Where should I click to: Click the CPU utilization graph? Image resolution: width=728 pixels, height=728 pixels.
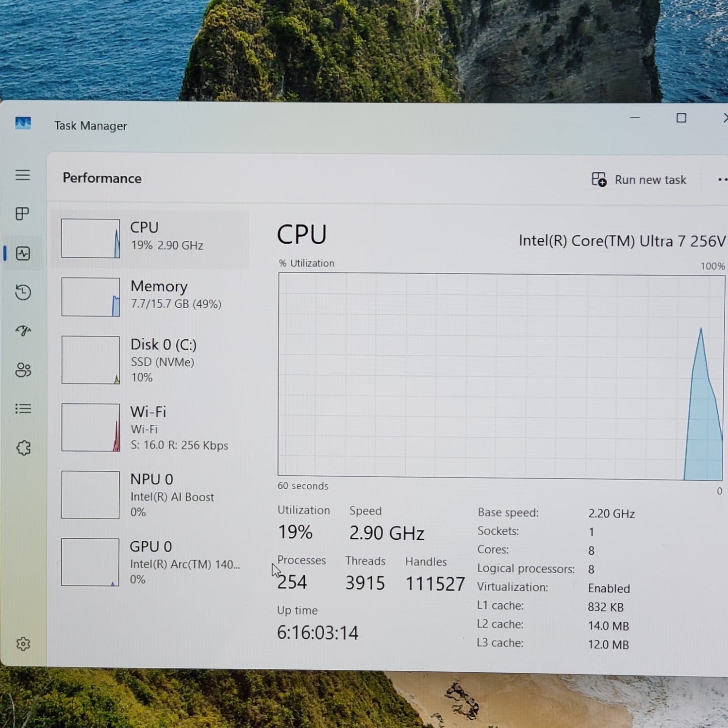click(x=500, y=376)
